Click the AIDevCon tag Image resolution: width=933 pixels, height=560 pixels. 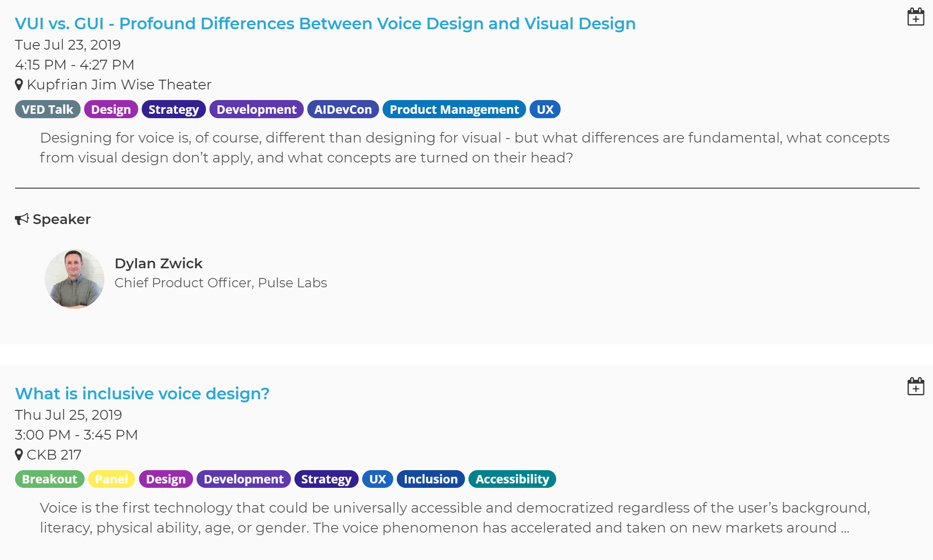[x=343, y=109]
